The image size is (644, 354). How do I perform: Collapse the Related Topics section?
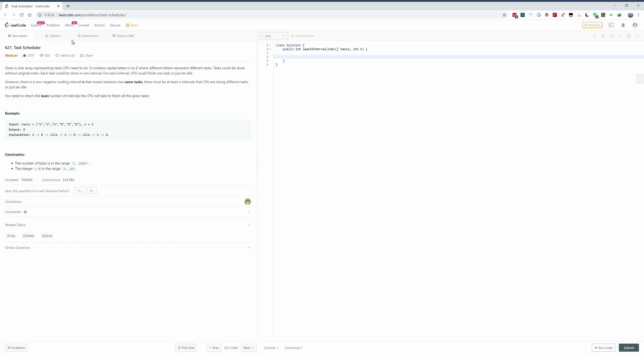click(249, 225)
